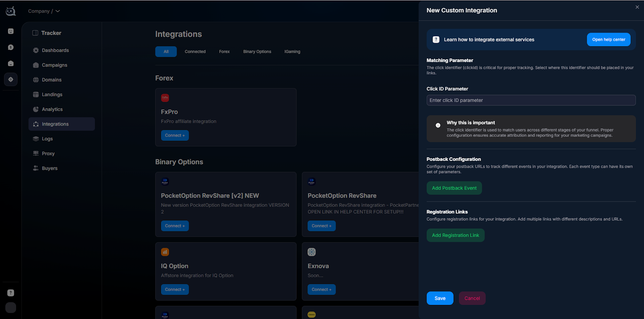644x319 pixels.
Task: Click Open help center button
Action: pos(609,39)
